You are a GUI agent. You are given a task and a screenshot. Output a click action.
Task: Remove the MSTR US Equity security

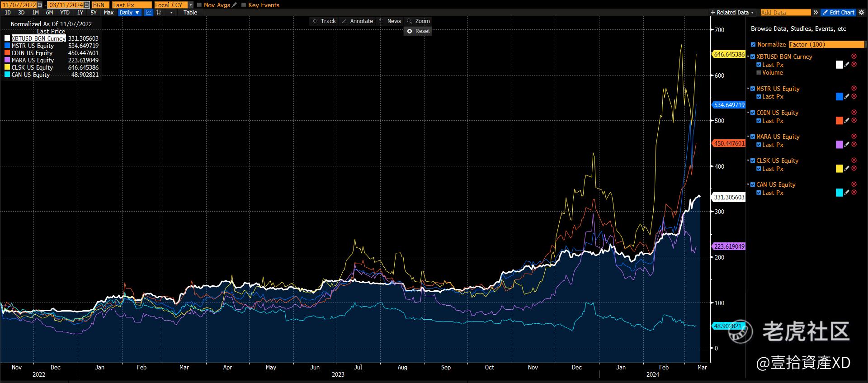click(854, 89)
